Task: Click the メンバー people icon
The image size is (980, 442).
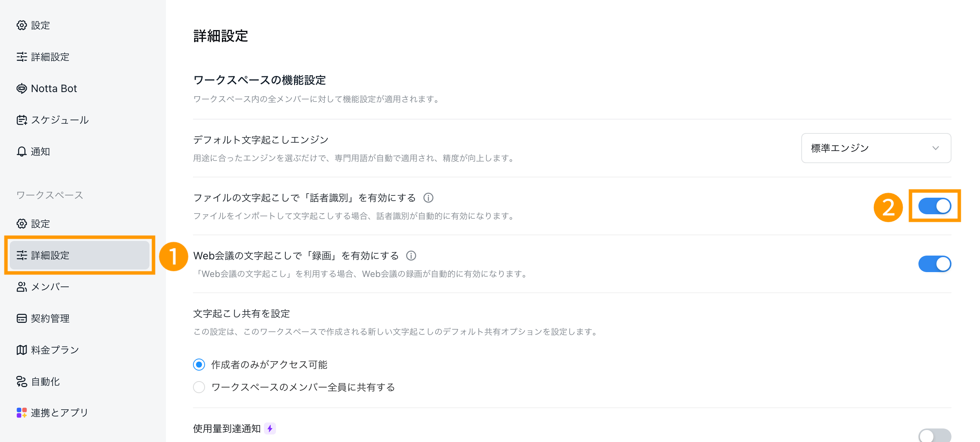Action: click(22, 287)
